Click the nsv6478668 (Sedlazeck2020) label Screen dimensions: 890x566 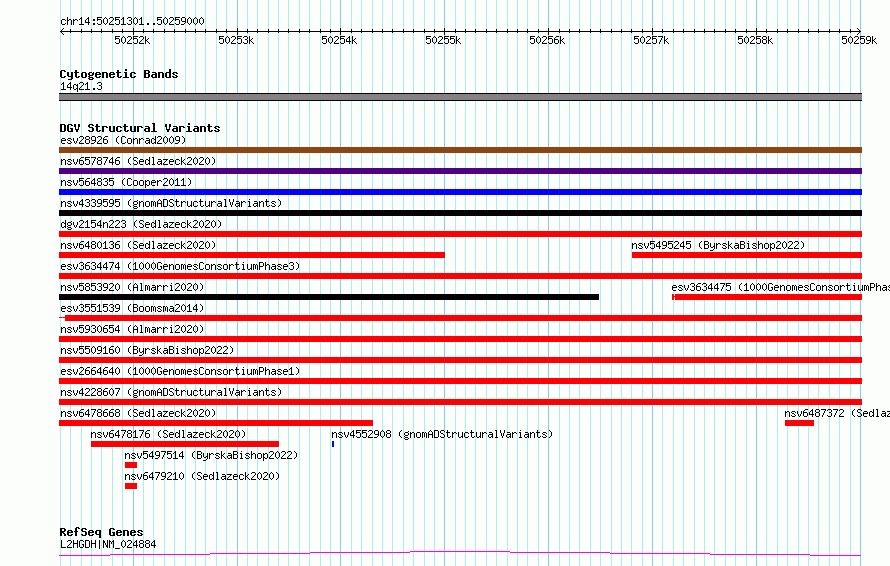(138, 413)
